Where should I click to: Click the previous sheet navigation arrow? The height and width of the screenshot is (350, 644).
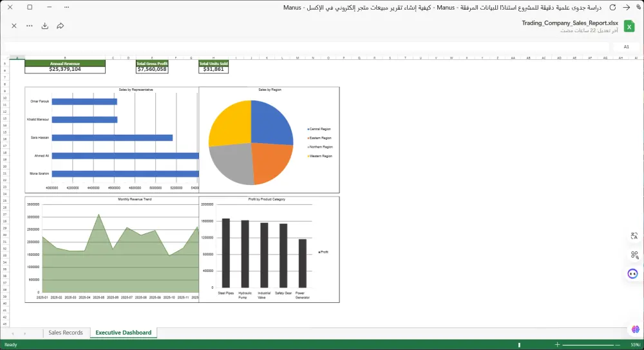pyautogui.click(x=13, y=333)
